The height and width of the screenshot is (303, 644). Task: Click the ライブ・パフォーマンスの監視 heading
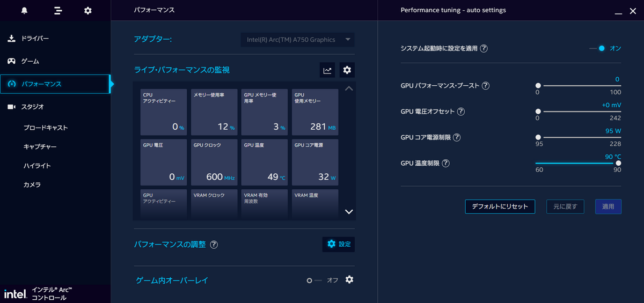click(181, 70)
